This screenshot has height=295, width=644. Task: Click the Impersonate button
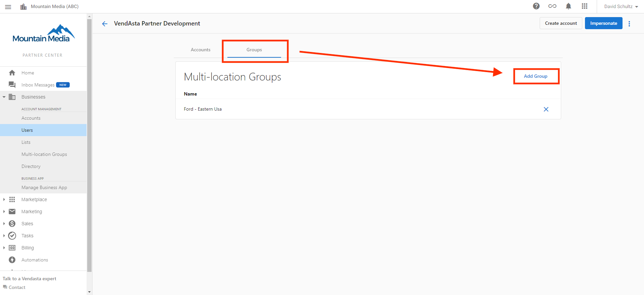point(604,23)
